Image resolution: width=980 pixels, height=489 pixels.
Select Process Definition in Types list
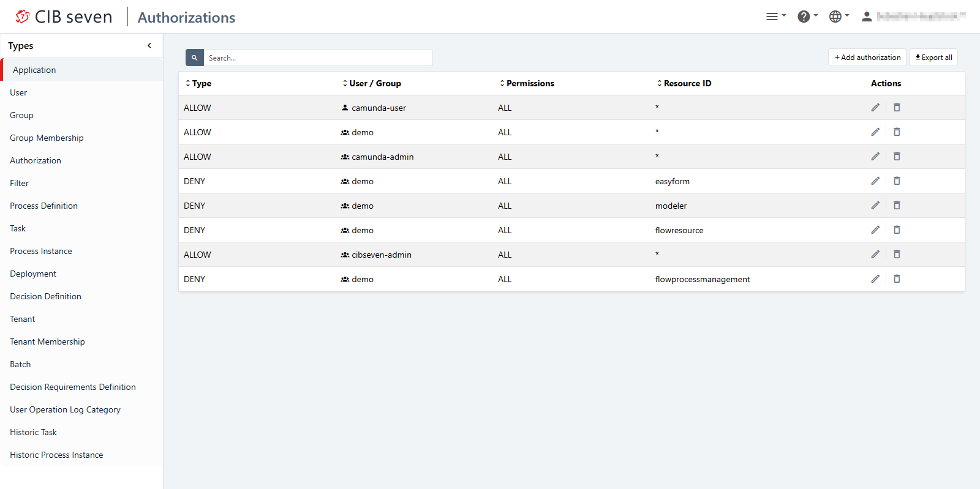(x=43, y=206)
